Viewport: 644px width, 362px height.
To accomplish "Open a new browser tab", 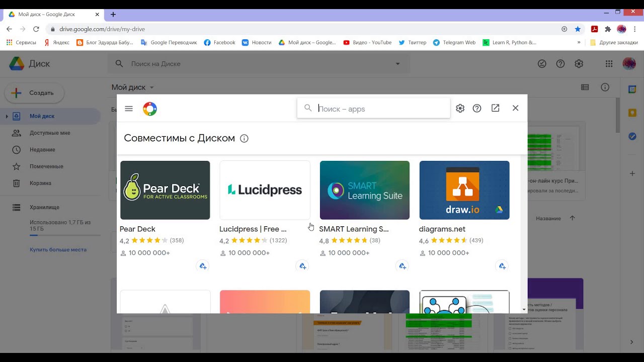I will 113,15.
